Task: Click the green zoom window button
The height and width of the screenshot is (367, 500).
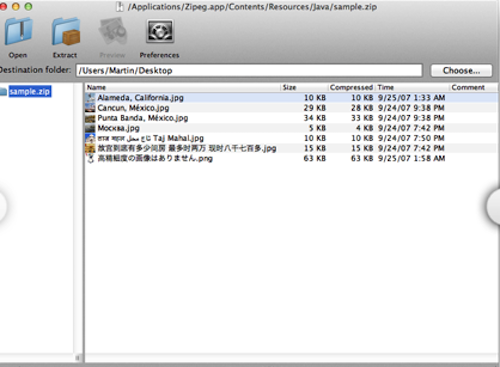Action: pyautogui.click(x=28, y=6)
